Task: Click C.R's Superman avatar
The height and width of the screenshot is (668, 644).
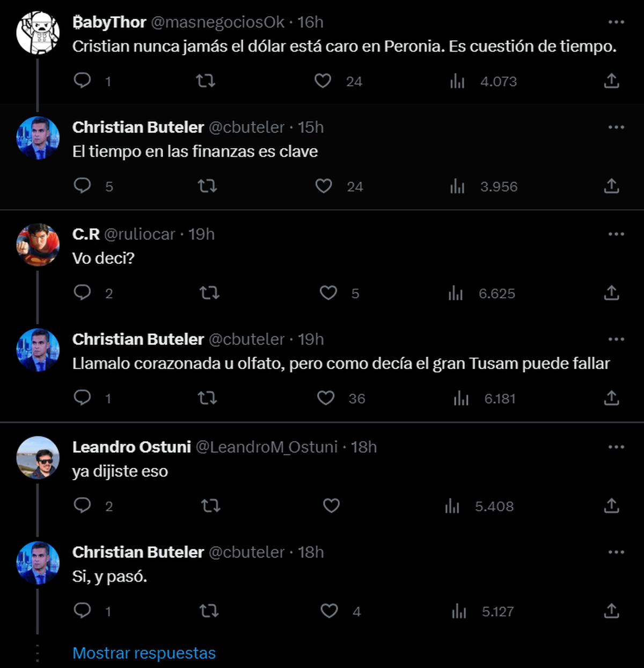Action: (38, 244)
